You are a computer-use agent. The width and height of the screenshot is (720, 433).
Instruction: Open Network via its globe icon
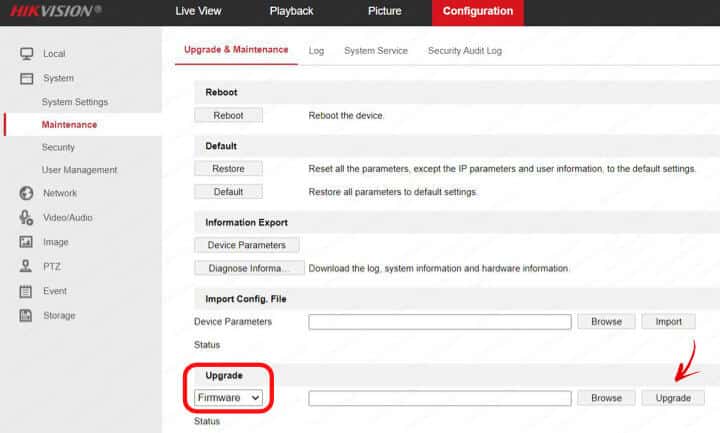(x=27, y=193)
